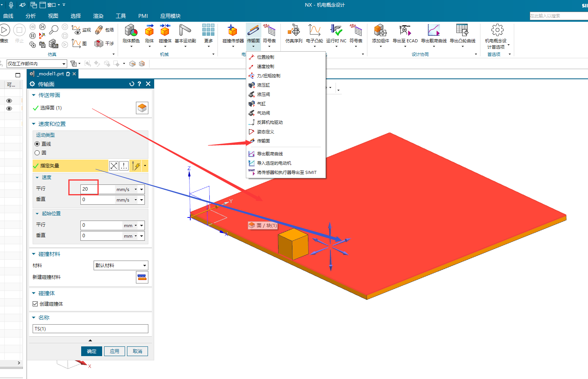Viewport: 588px width, 379px height.
Task: Click the Stop (停止) simulation button
Action: 19,30
